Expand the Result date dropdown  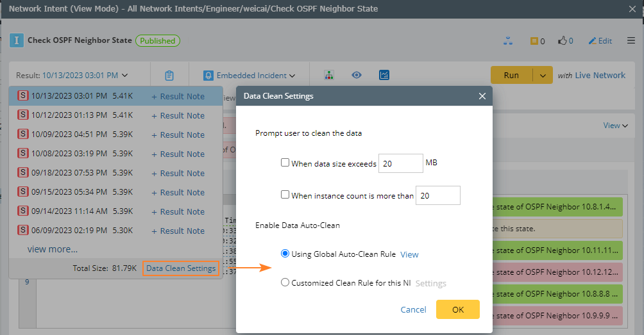click(72, 76)
